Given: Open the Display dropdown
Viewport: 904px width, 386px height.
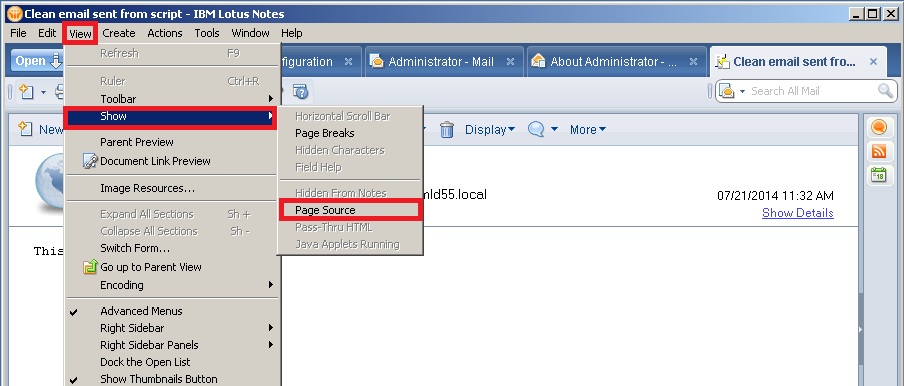Looking at the screenshot, I should (x=490, y=130).
